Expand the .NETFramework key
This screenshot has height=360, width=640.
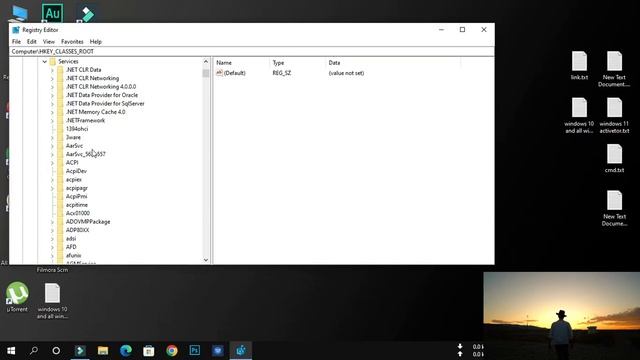52,120
